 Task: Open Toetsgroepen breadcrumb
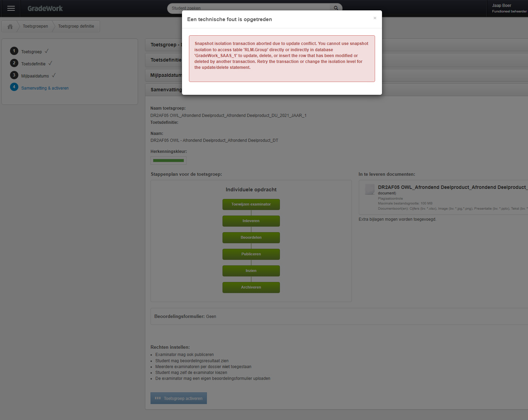pyautogui.click(x=35, y=26)
